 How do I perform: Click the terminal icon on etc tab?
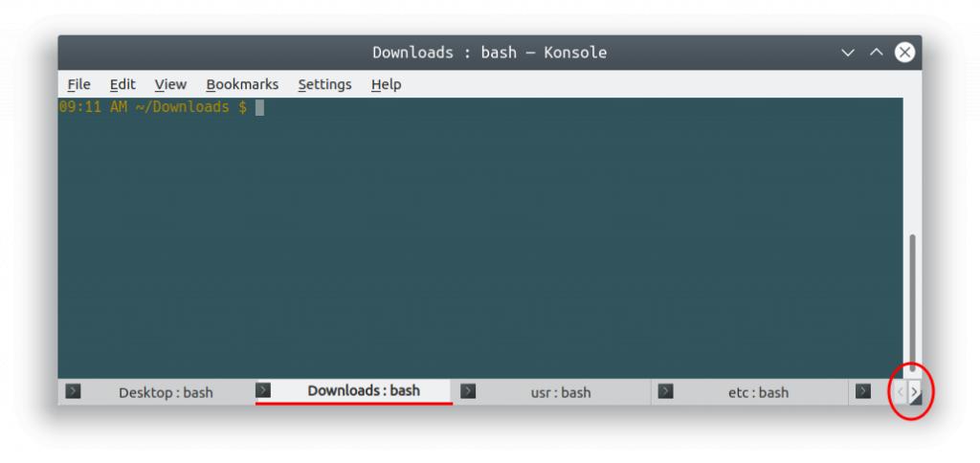[666, 391]
